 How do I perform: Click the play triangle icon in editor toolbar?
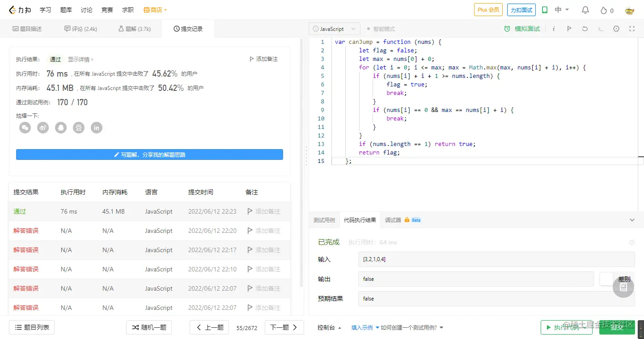[569, 29]
